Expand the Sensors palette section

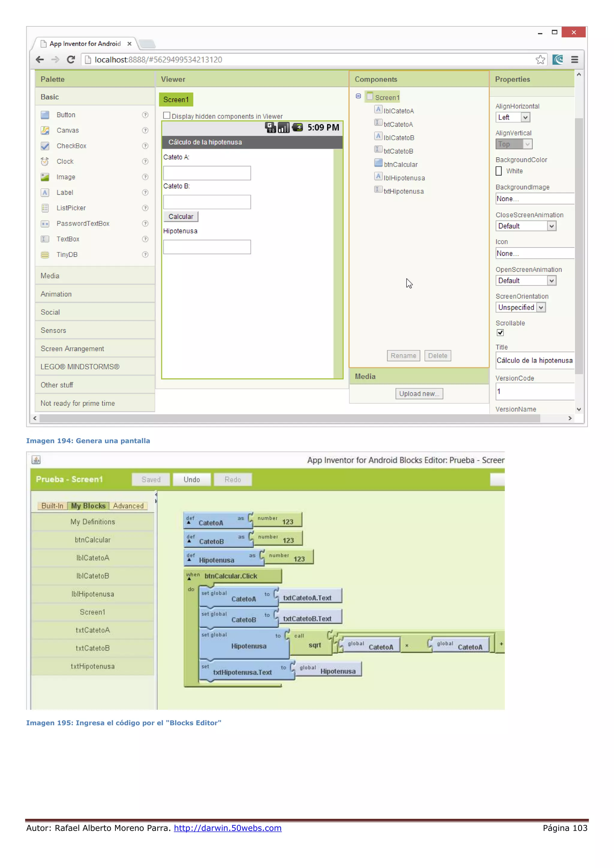[x=95, y=330]
